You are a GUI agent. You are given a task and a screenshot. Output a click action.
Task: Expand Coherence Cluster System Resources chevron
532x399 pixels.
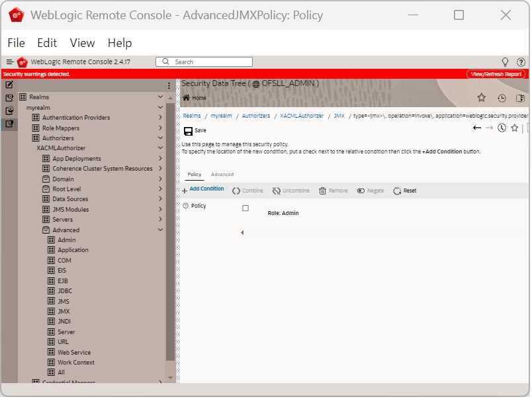[x=161, y=169]
